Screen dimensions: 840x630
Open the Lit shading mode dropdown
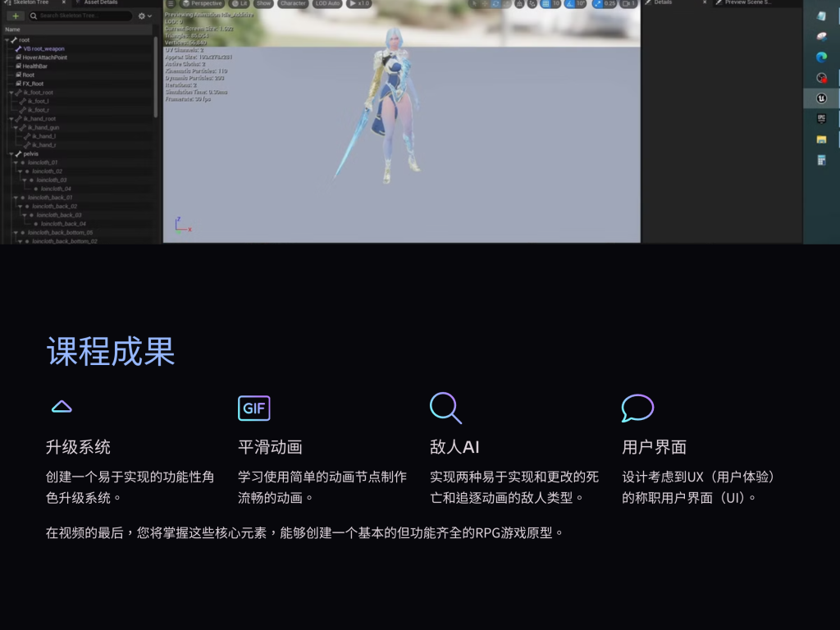pos(240,3)
